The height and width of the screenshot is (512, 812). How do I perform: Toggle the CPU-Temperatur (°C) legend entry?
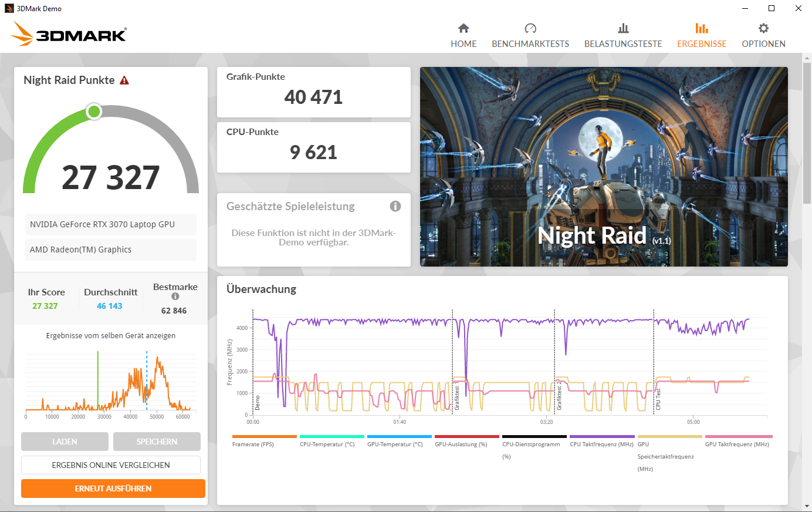[x=331, y=442]
